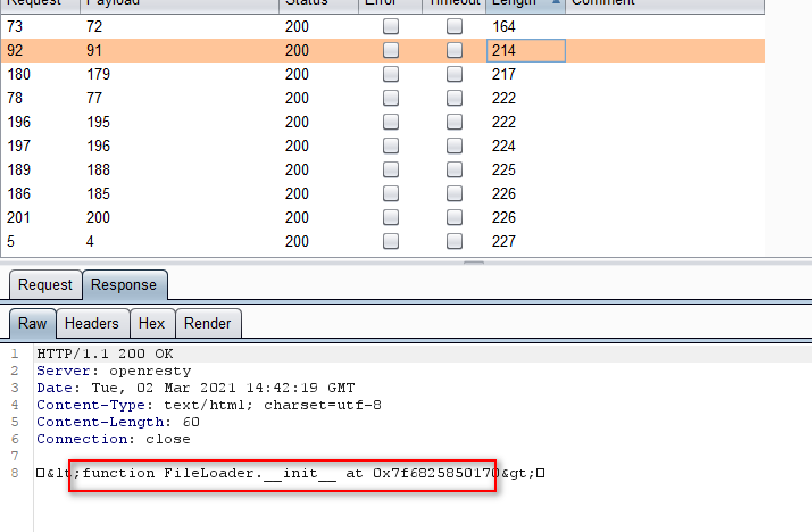Click the Comment cell of request 92
The width and height of the screenshot is (812, 532).
tap(664, 51)
